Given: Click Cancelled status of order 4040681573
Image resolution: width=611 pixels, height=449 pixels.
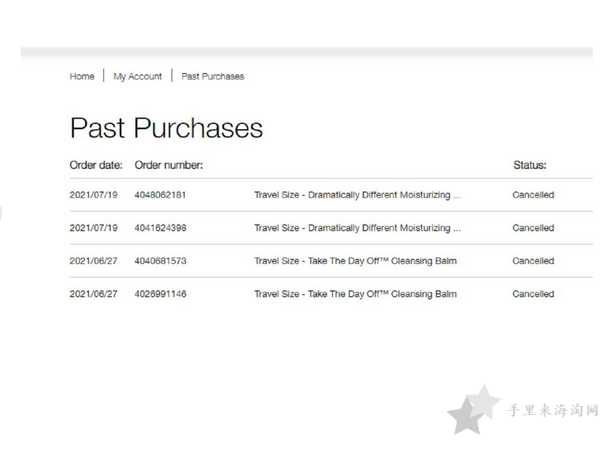Looking at the screenshot, I should (x=533, y=261).
